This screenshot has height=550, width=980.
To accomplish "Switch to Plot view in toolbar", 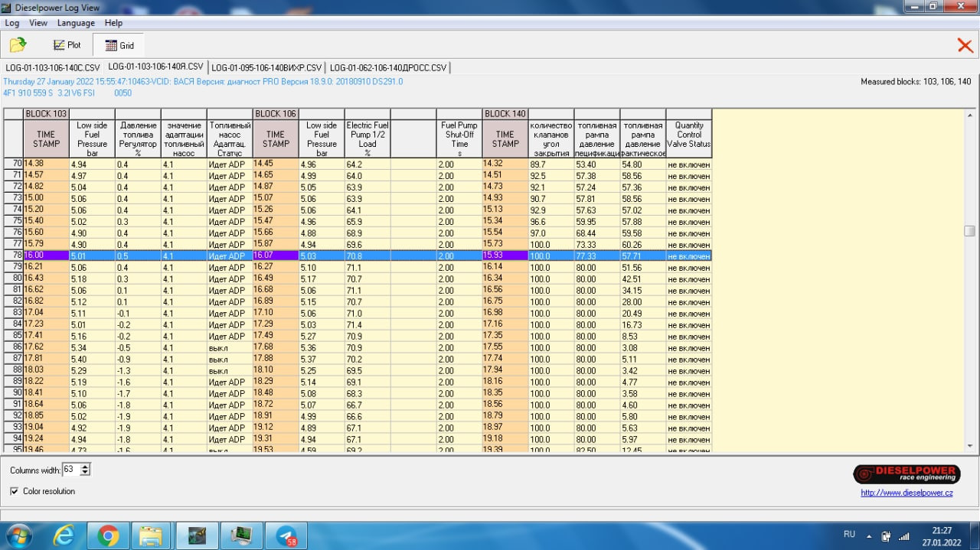I will tap(67, 45).
